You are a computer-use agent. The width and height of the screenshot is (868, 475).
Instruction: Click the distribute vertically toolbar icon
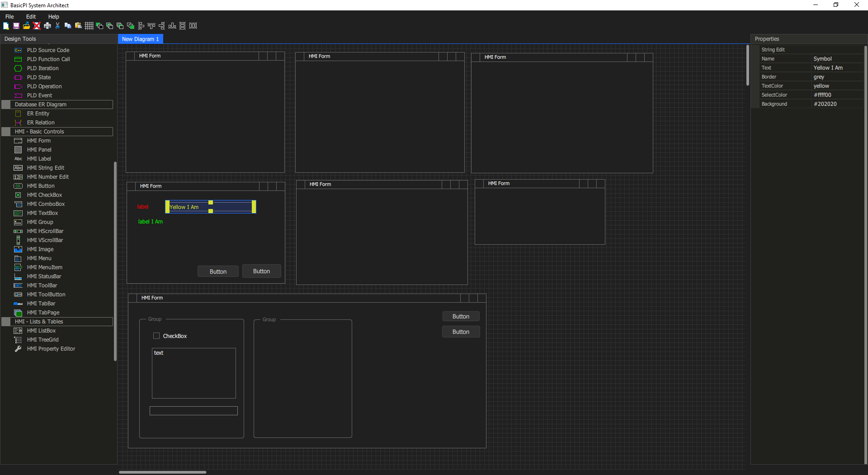(x=183, y=26)
